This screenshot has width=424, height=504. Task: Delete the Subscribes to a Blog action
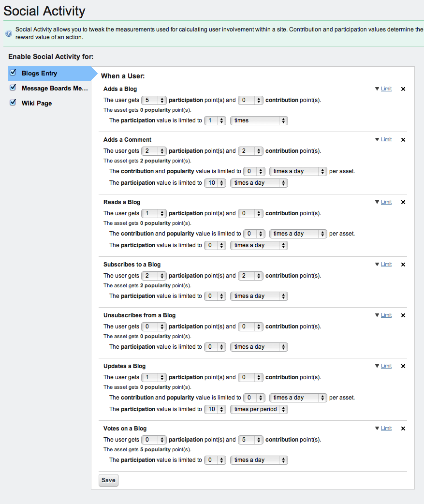[403, 265]
